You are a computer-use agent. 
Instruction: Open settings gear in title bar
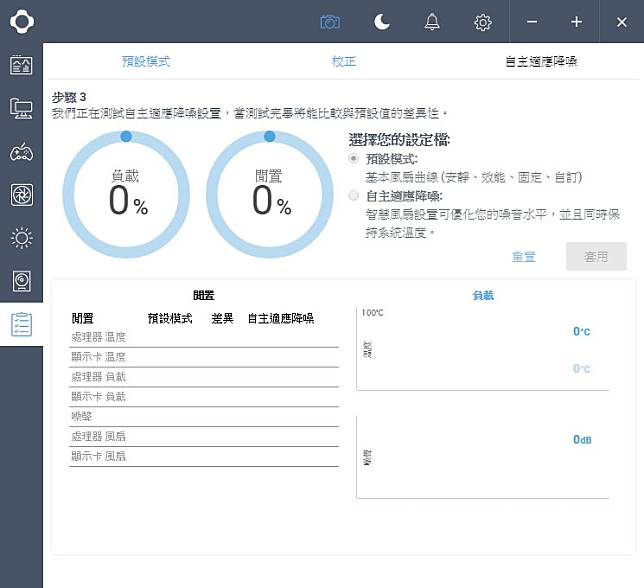point(483,21)
